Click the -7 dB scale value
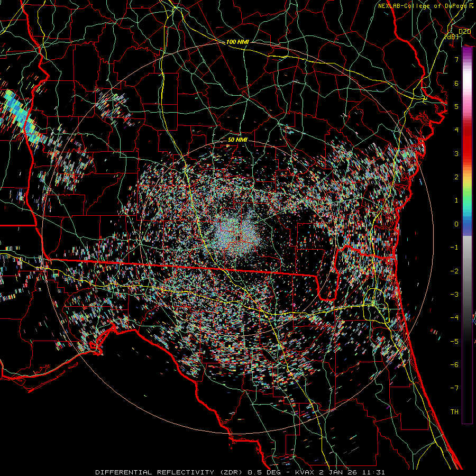The height and width of the screenshot is (476, 476). tap(454, 388)
